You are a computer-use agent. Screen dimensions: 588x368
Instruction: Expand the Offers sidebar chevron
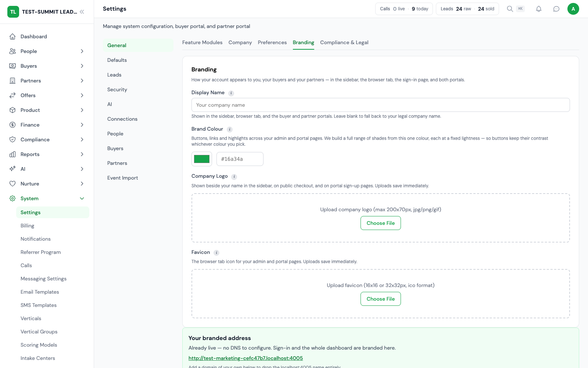[82, 95]
